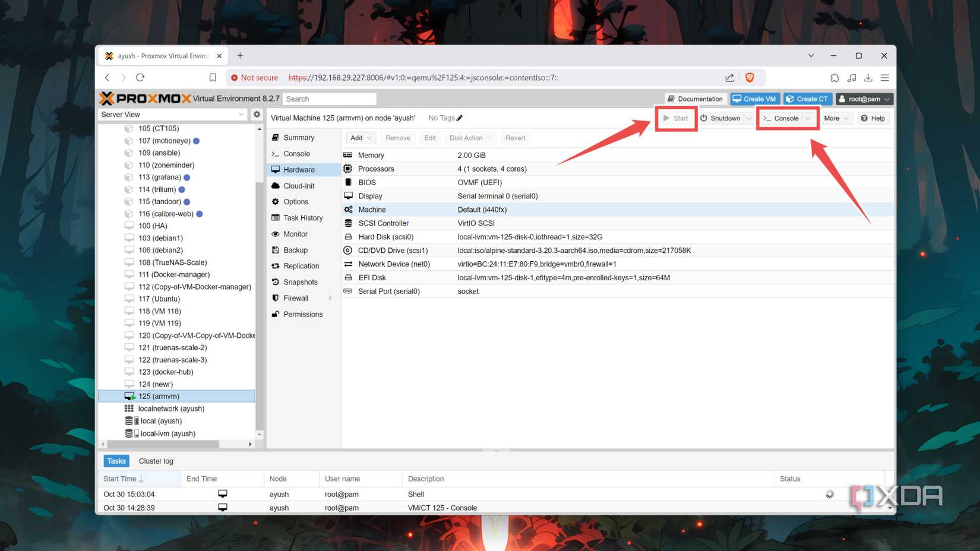Select VM 125 (armvm) in tree

pos(176,396)
